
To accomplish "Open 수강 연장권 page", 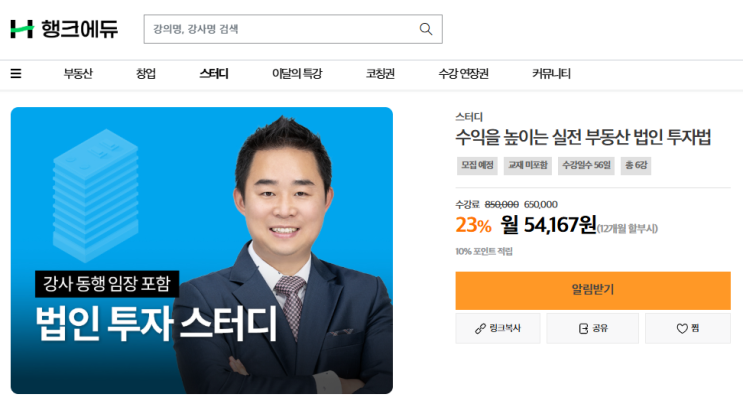I will coord(463,73).
